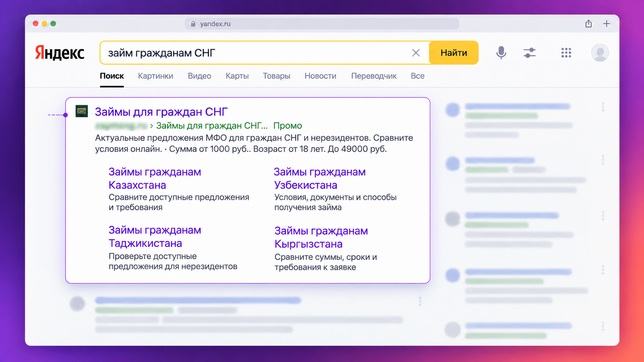Click the description starting with Актуальные предложения МФО

(254, 143)
